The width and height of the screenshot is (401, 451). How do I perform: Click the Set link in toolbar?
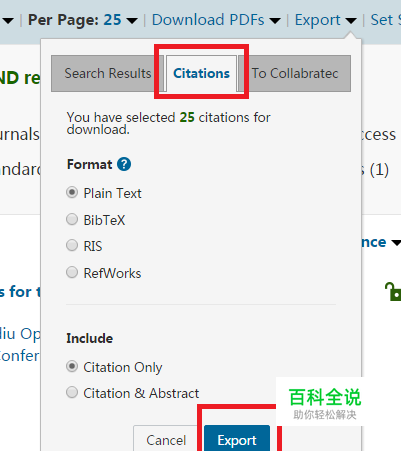[385, 20]
